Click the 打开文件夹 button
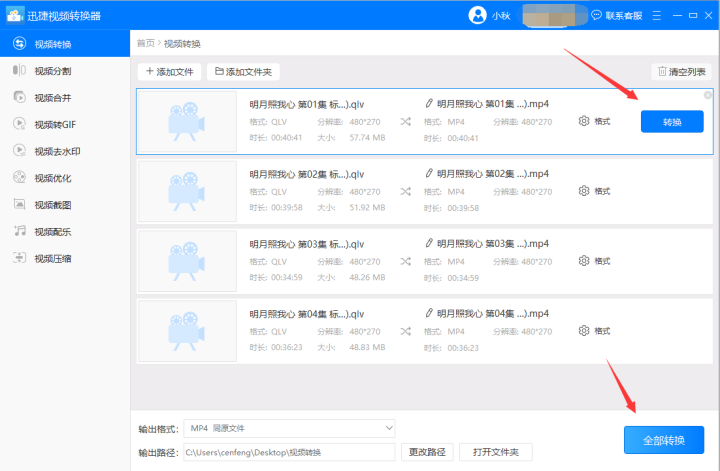Screen dimensions: 720x471 tap(495, 452)
